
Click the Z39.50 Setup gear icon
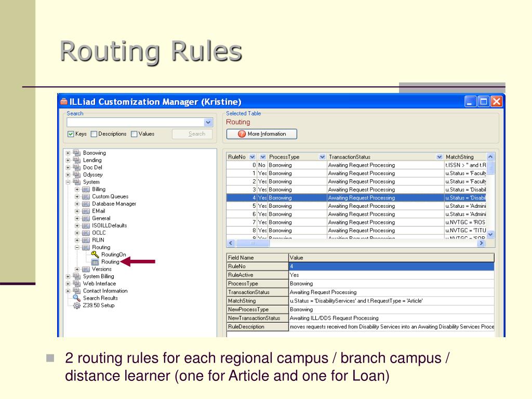(77, 305)
